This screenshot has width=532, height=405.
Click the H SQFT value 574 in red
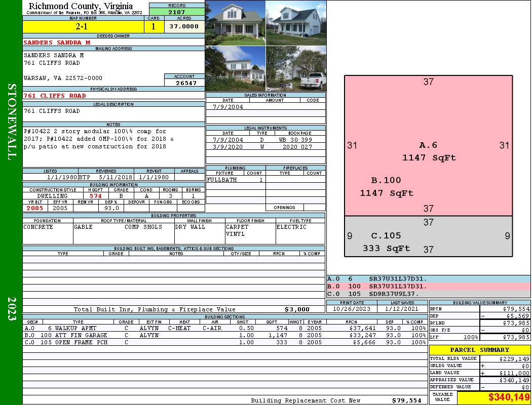(95, 196)
